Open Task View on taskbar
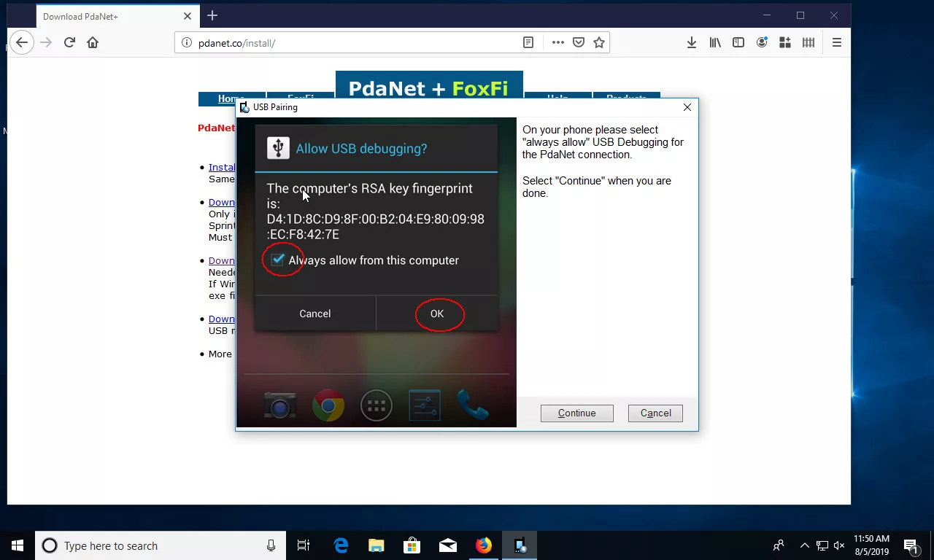The height and width of the screenshot is (560, 934). coord(304,545)
